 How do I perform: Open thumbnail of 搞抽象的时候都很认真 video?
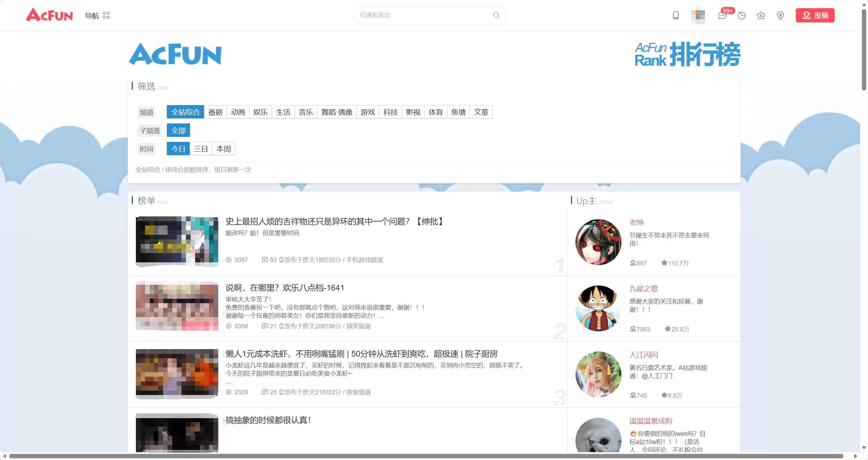177,433
